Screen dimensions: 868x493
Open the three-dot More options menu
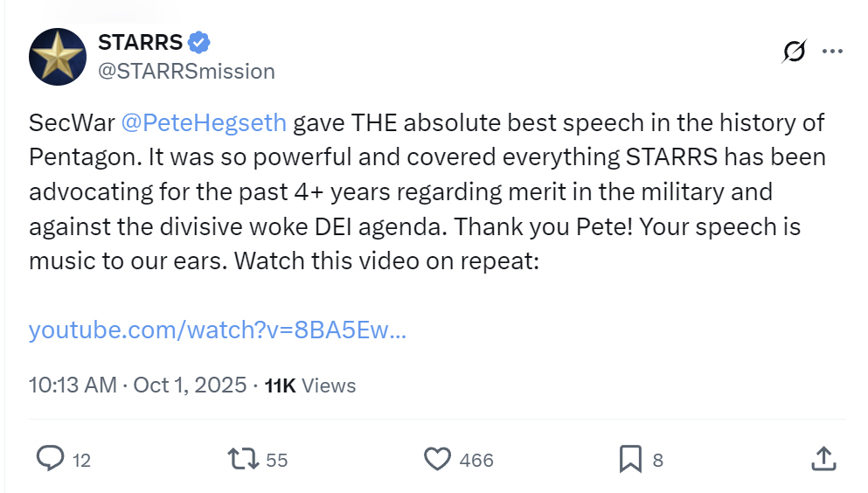(831, 52)
